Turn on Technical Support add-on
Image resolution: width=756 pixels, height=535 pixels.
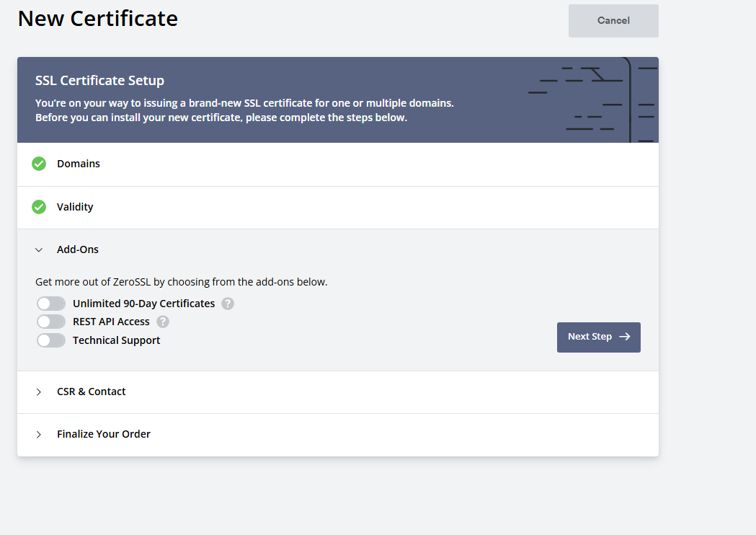50,340
